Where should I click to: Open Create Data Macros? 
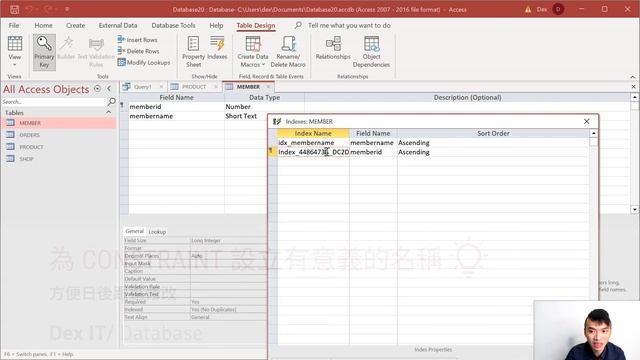pyautogui.click(x=253, y=52)
